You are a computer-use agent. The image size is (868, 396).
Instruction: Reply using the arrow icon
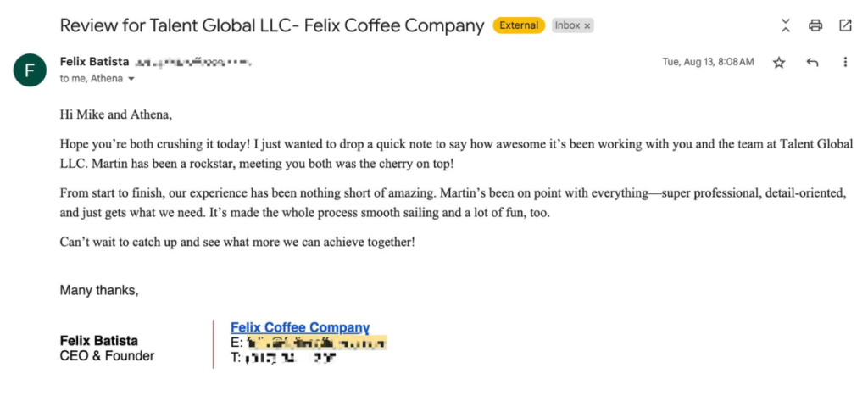point(812,63)
